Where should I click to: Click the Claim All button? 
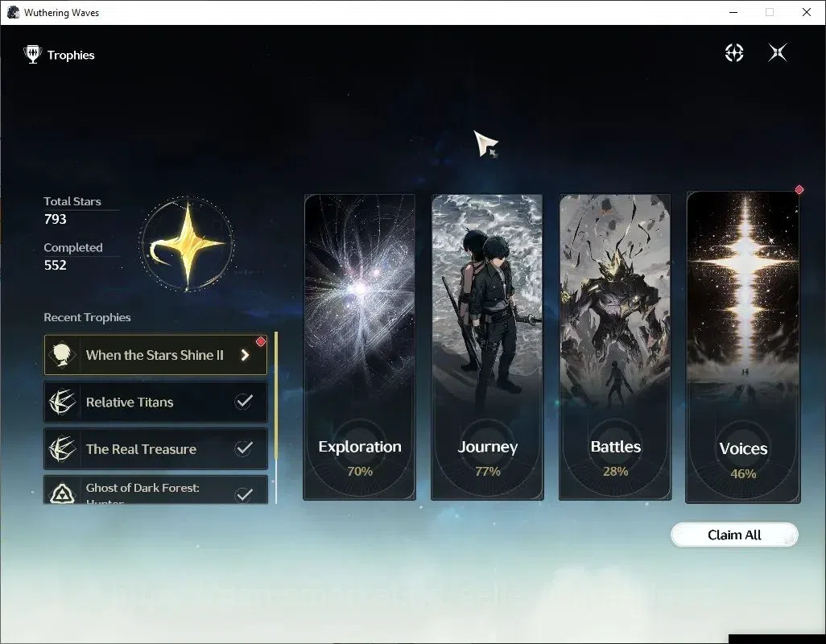[734, 535]
